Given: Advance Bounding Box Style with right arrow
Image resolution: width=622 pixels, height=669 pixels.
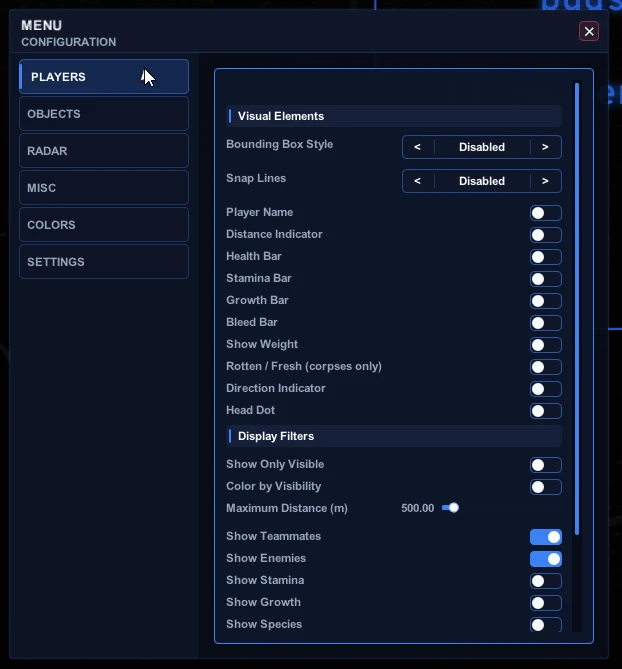Looking at the screenshot, I should tap(545, 147).
